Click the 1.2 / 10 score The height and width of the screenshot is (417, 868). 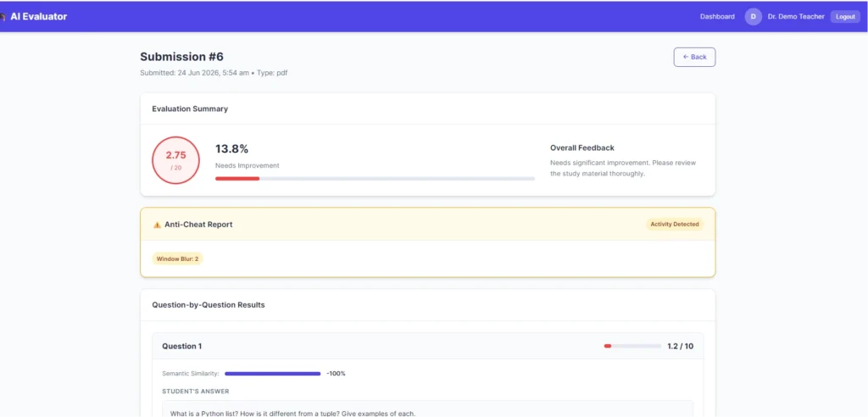pos(680,346)
